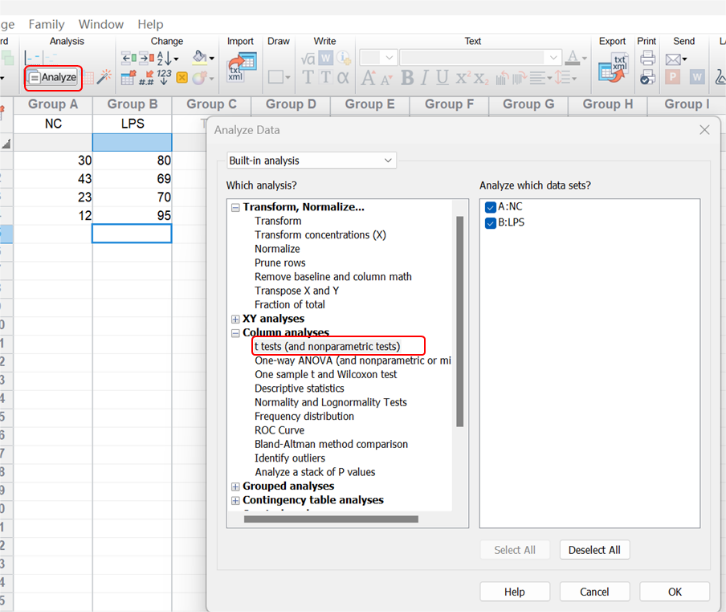Click the subscript x₂ icon

point(481,78)
